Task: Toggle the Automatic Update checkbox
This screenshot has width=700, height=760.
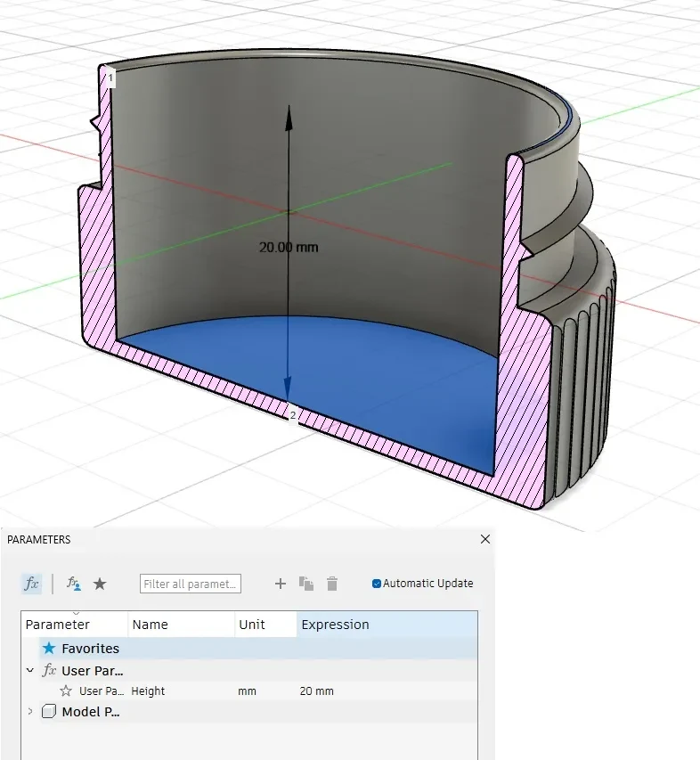Action: pyautogui.click(x=377, y=583)
